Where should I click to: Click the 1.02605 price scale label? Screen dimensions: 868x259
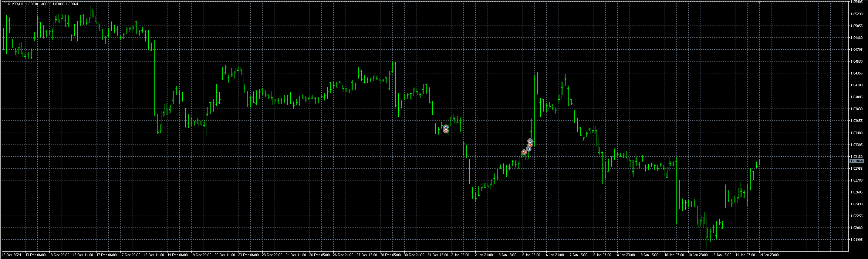[857, 192]
